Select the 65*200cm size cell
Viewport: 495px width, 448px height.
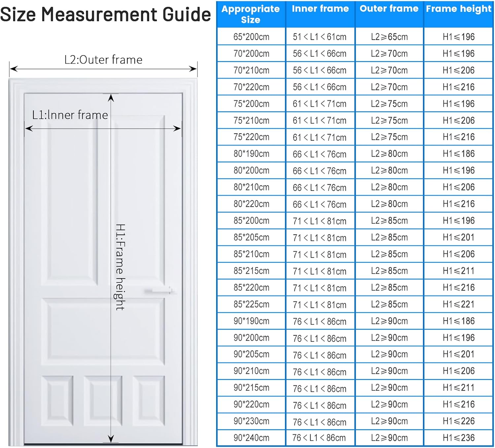251,37
